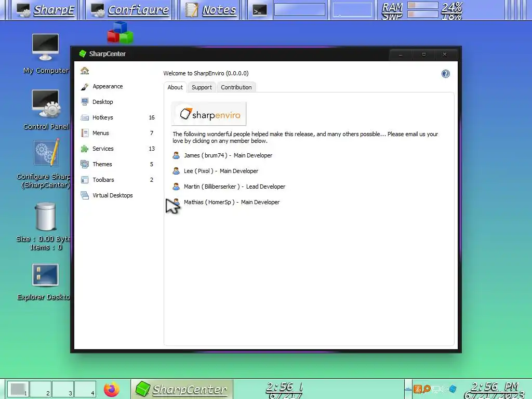Email Lee (Pixol) Main Developer
The image size is (532, 399).
(x=221, y=171)
